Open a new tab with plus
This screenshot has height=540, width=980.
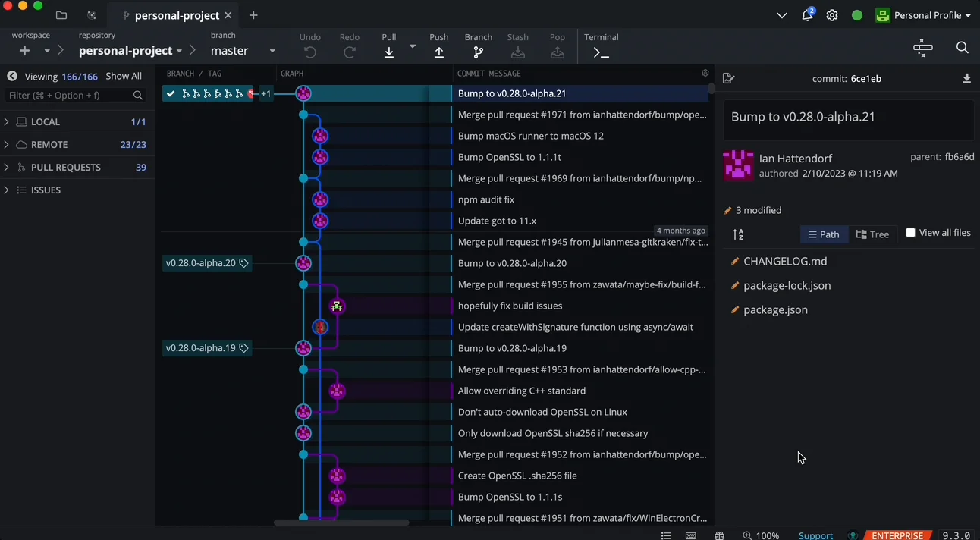[253, 15]
